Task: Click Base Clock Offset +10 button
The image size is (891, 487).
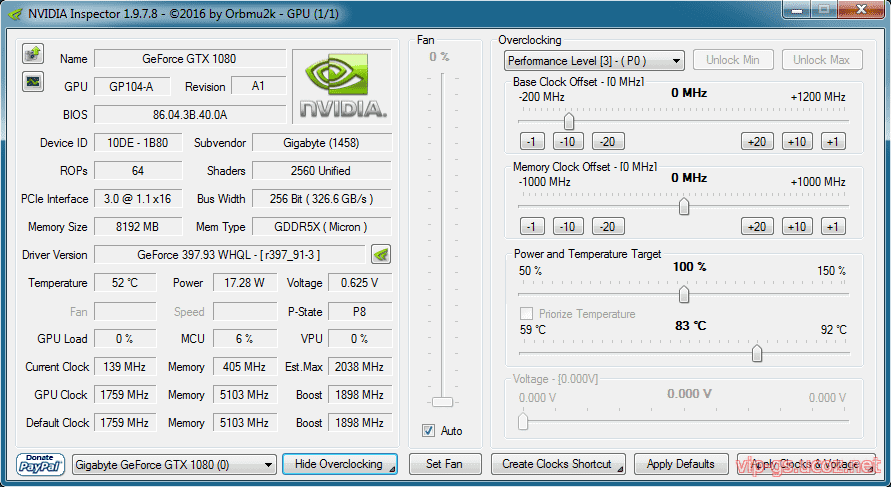Action: (797, 141)
